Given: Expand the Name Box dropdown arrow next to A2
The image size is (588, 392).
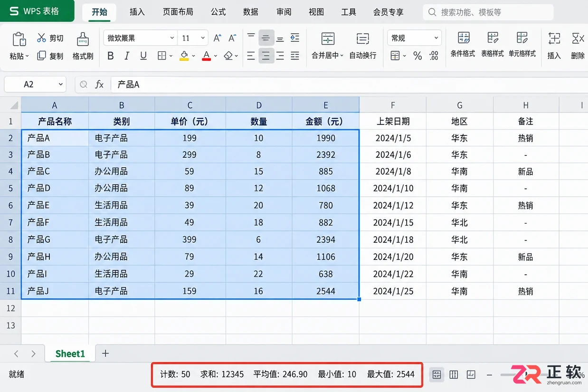Looking at the screenshot, I should (61, 85).
